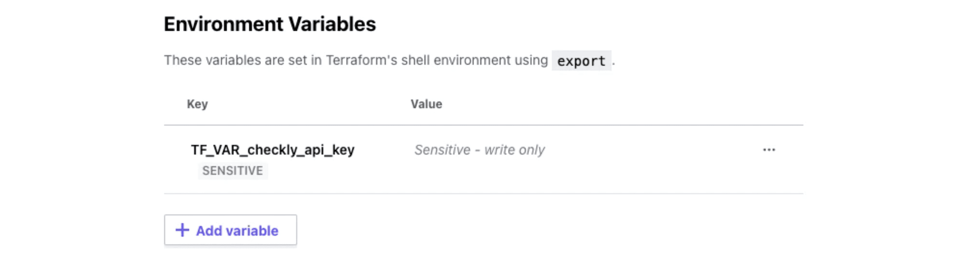Click the word "Environment" in the heading
Screen dimensions: 980x262
pyautogui.click(x=224, y=24)
